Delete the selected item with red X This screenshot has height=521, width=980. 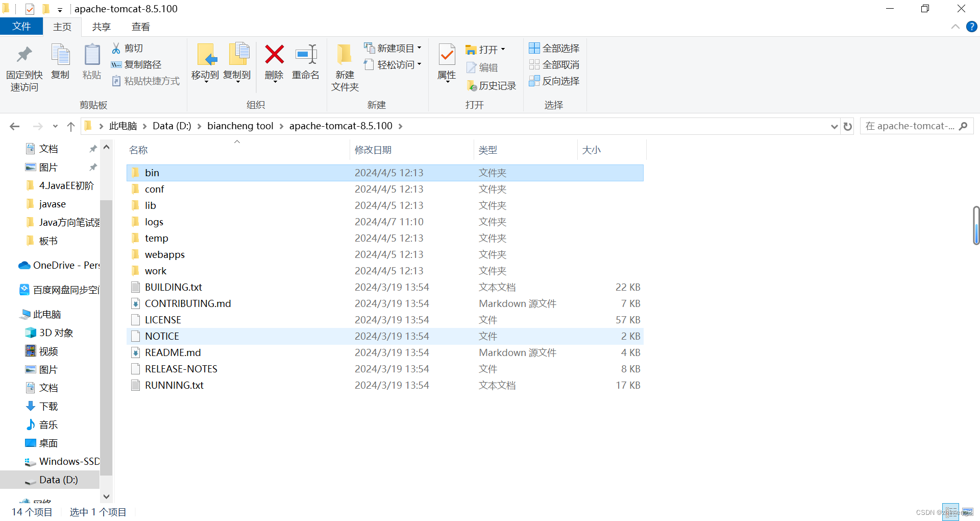point(274,63)
